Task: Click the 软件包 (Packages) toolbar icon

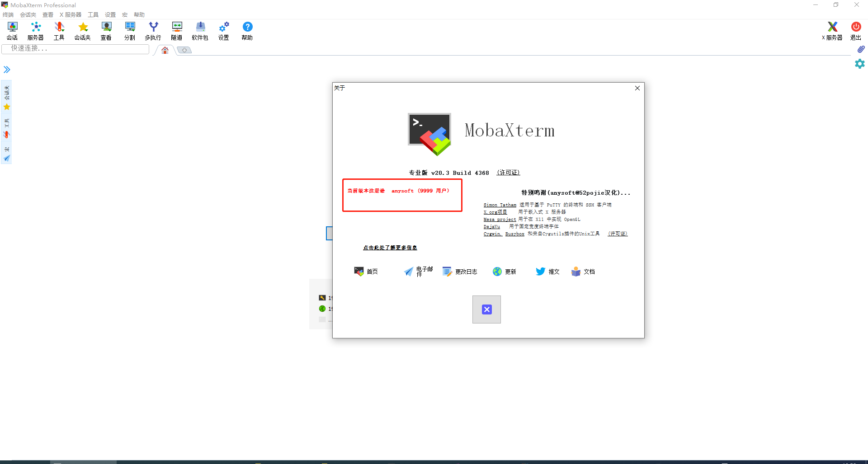Action: pos(200,31)
